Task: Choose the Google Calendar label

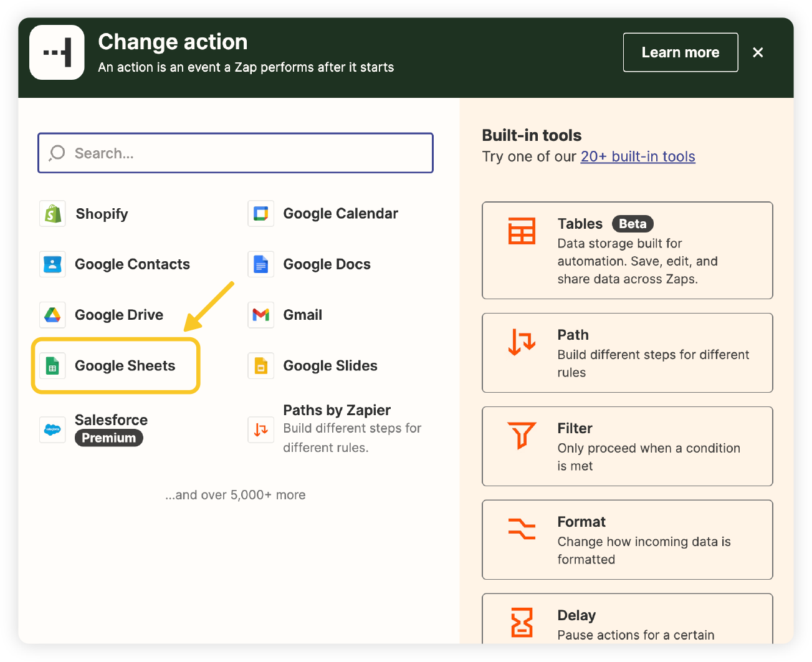Action: click(340, 214)
